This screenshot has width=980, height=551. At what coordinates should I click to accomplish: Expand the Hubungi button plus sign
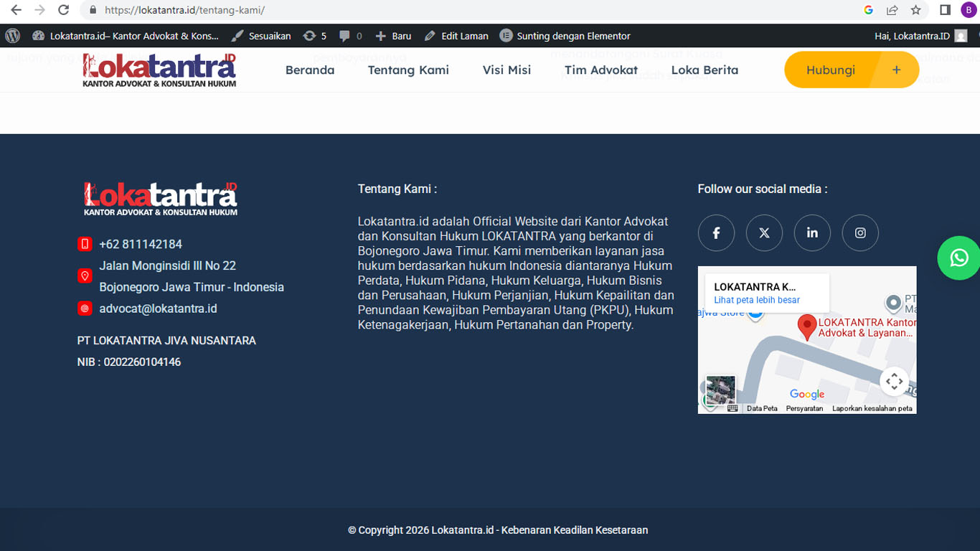(x=896, y=70)
